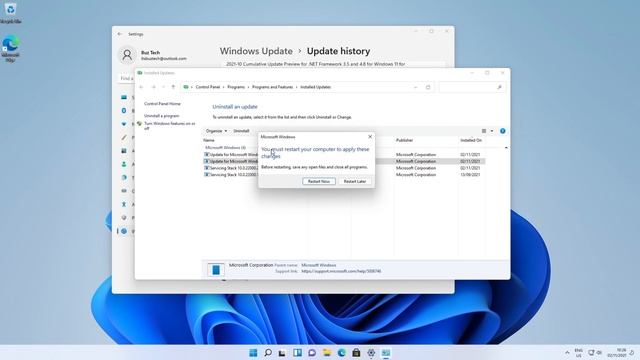The width and height of the screenshot is (640, 360).
Task: Click the update thumbnail in details pane
Action: tap(216, 270)
